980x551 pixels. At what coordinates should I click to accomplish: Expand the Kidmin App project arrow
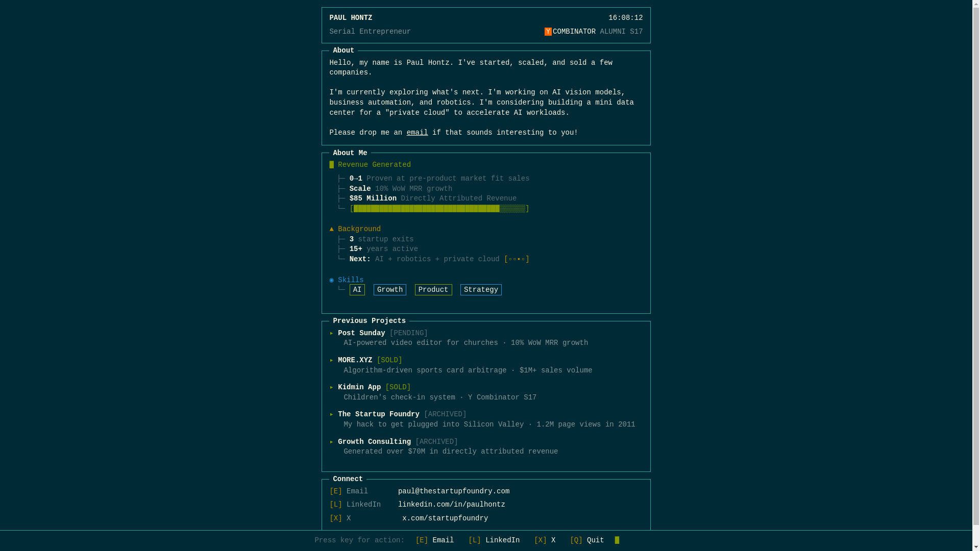(332, 387)
